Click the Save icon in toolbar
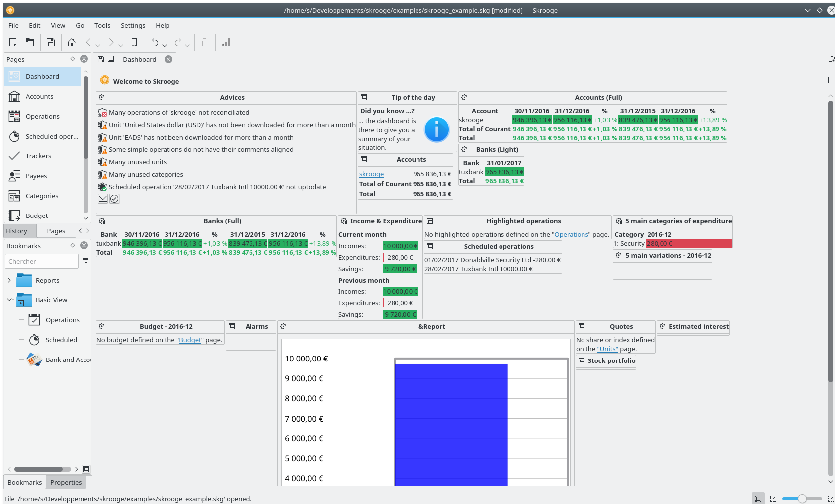The image size is (835, 504). 50,43
